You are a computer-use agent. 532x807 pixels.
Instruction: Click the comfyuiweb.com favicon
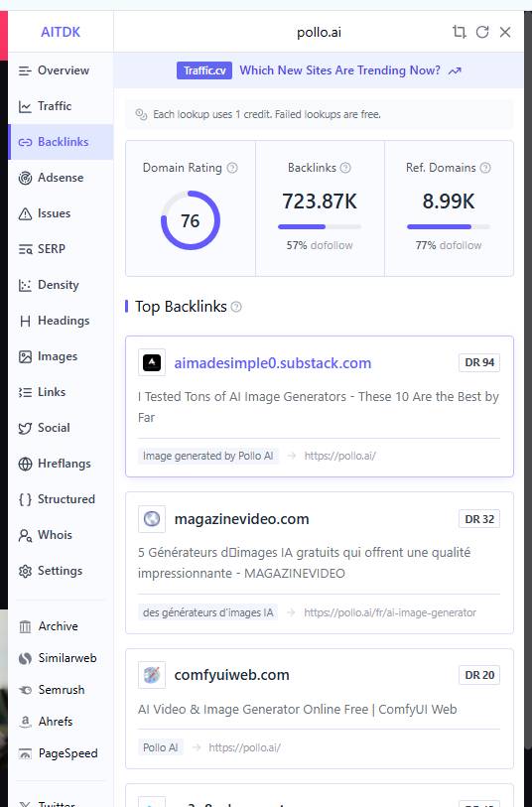click(x=152, y=675)
